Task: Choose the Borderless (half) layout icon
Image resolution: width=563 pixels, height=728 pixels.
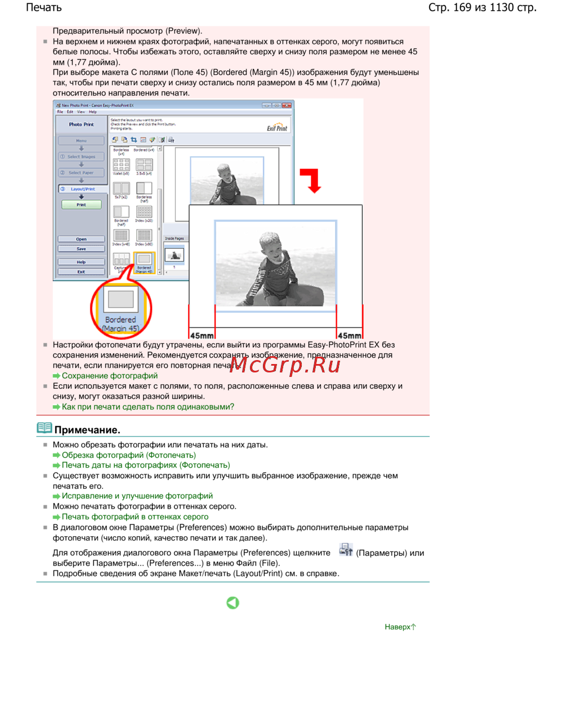Action: (144, 188)
